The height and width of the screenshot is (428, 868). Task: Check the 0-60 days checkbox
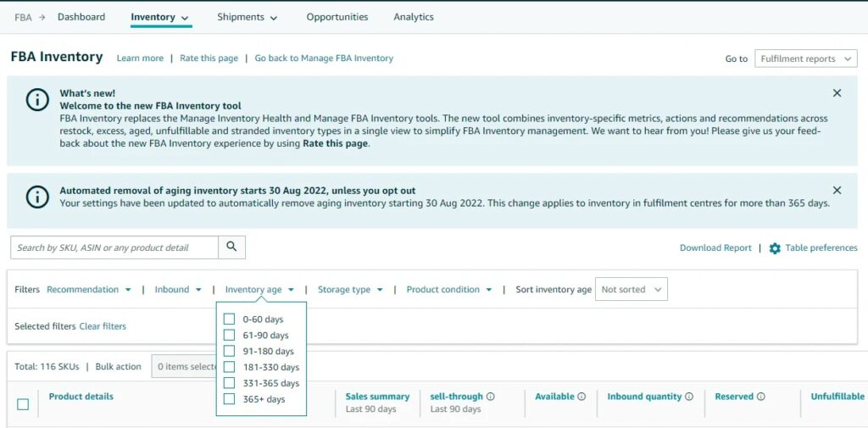pos(229,320)
